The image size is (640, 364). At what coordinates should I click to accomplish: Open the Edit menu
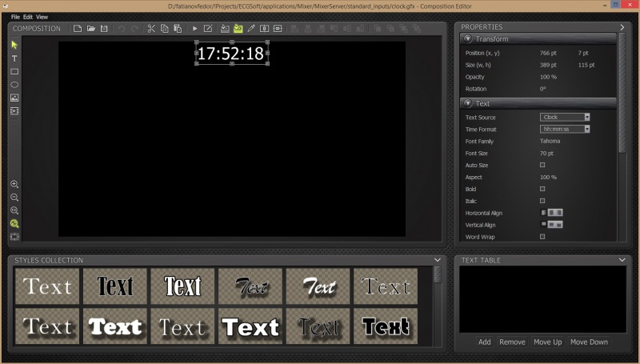(28, 17)
